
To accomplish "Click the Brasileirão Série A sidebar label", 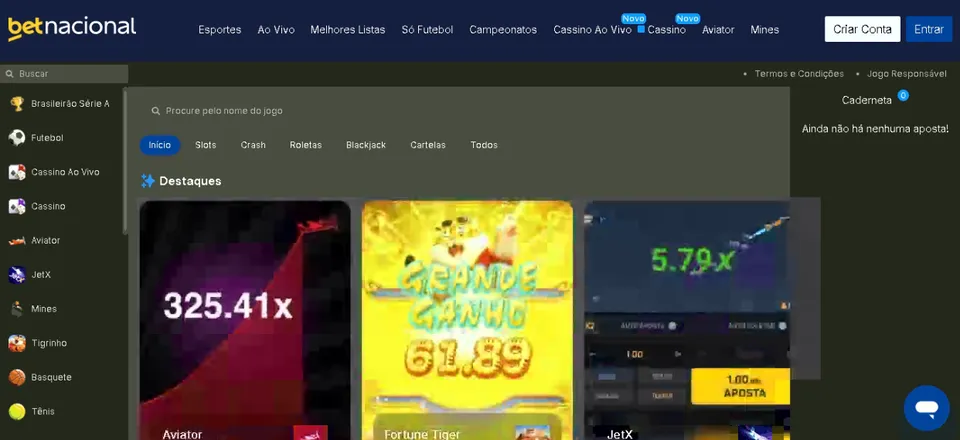I will click(70, 103).
